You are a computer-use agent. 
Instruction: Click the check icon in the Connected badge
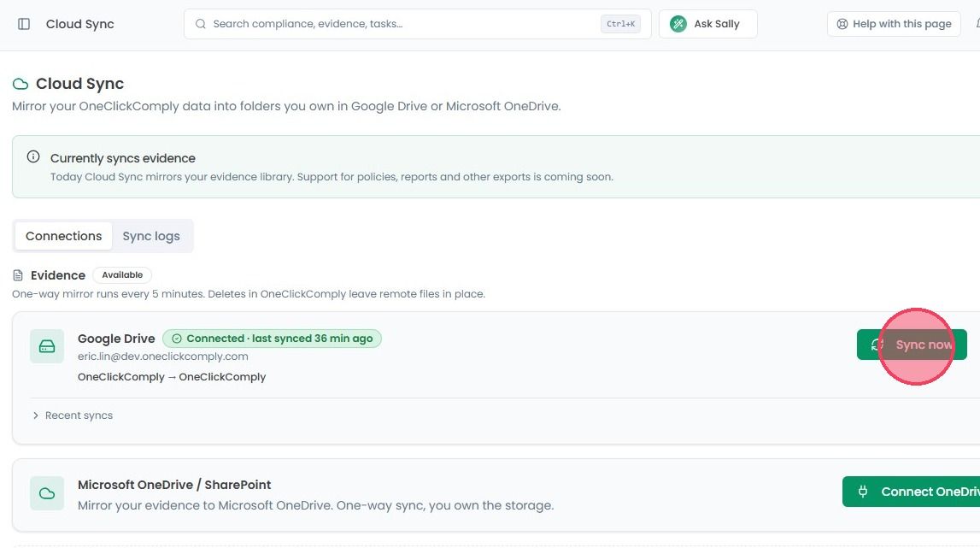click(x=177, y=339)
